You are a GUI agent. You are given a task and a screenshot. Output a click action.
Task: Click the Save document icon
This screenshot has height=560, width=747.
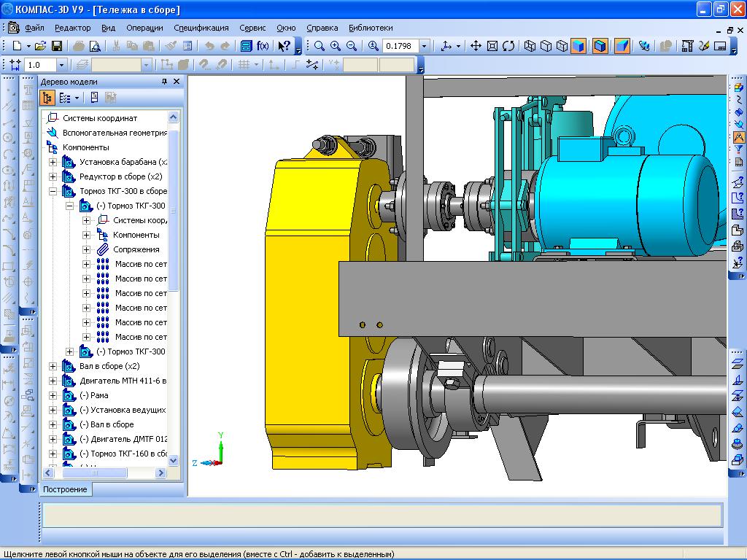[56, 46]
